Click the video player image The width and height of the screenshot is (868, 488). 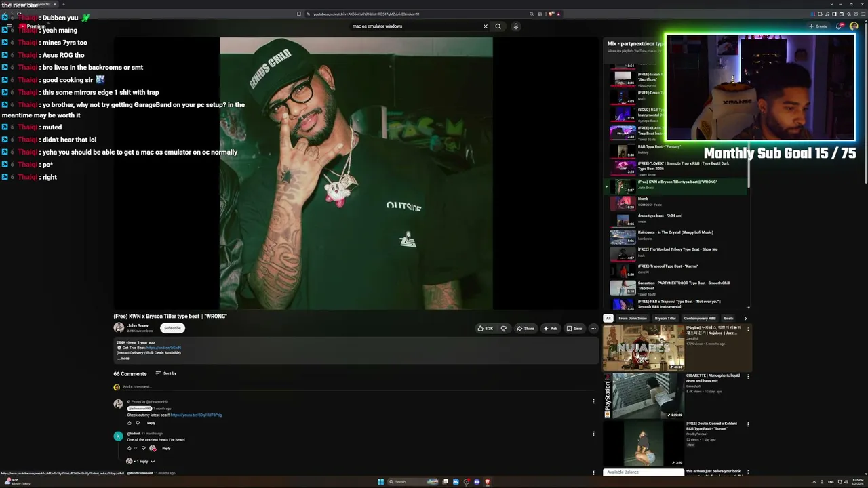pos(356,173)
